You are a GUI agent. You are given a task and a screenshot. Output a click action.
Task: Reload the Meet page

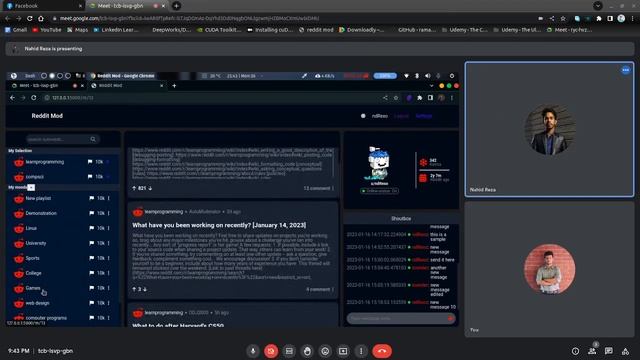29,18
